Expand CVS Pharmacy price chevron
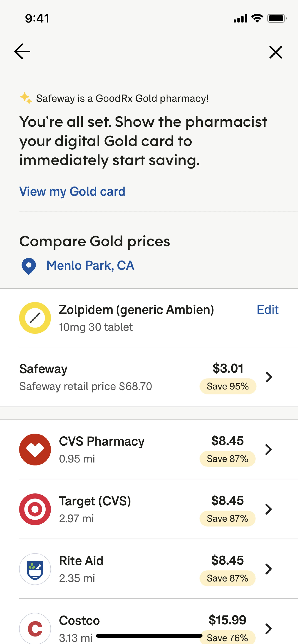Screen dimensions: 298x644 269,449
